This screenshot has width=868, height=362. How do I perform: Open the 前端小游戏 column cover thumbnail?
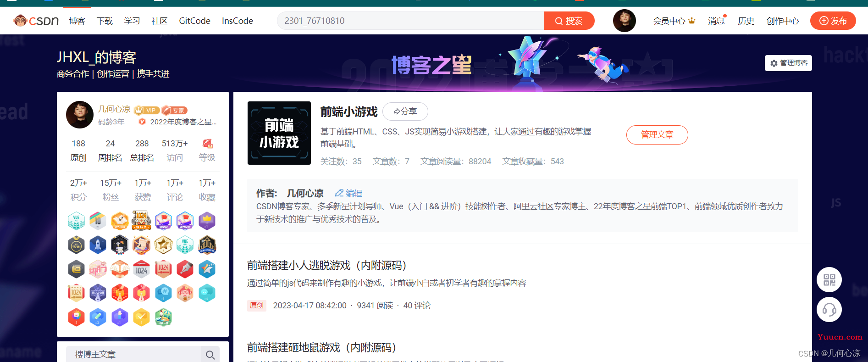coord(279,133)
